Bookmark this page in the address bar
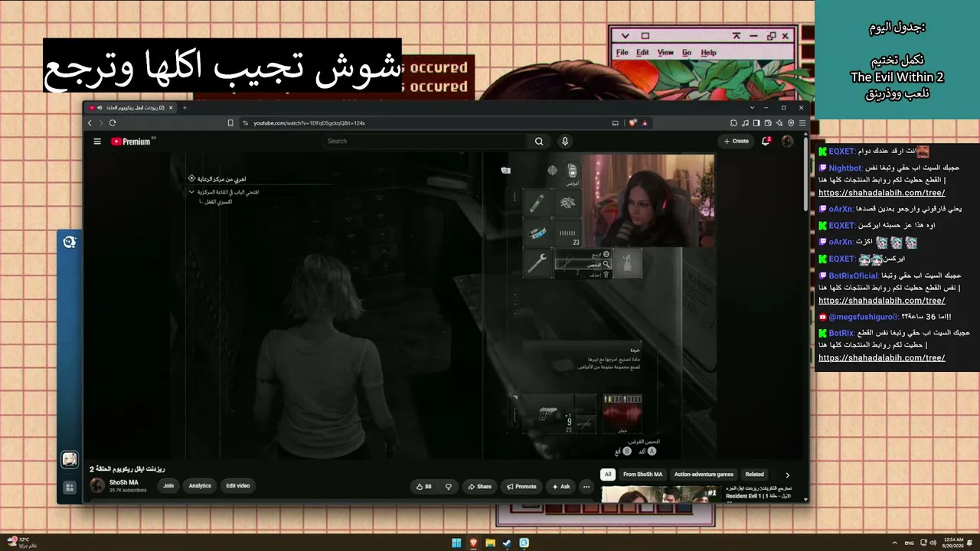 [230, 122]
